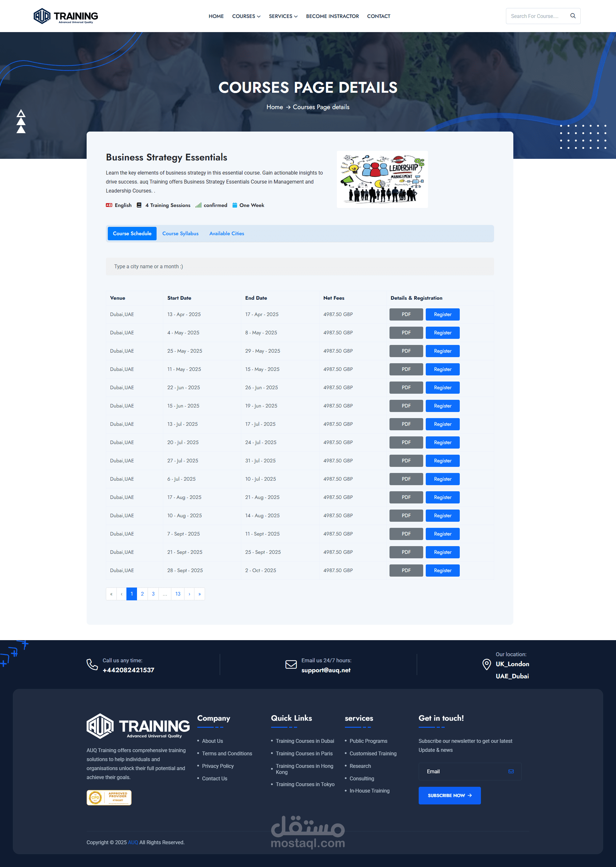Click the scroll-to-top triangles icon

(x=21, y=121)
